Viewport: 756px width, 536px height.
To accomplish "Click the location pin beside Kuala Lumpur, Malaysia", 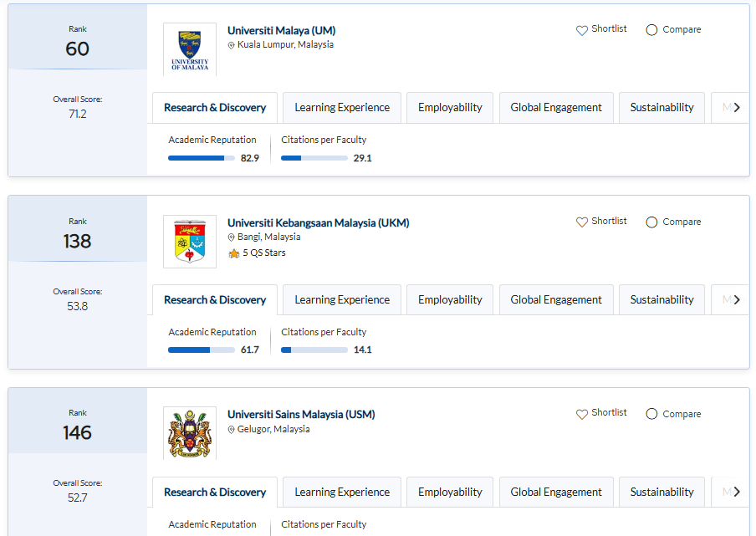I will [x=231, y=45].
